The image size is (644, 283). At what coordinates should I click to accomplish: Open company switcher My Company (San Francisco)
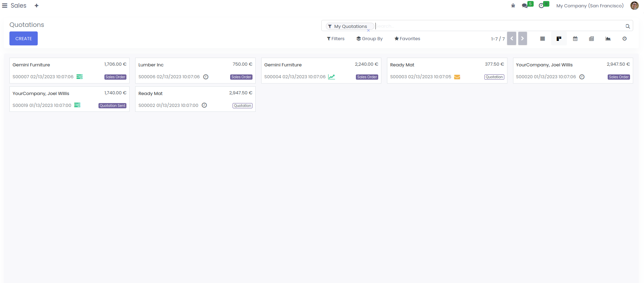[590, 6]
